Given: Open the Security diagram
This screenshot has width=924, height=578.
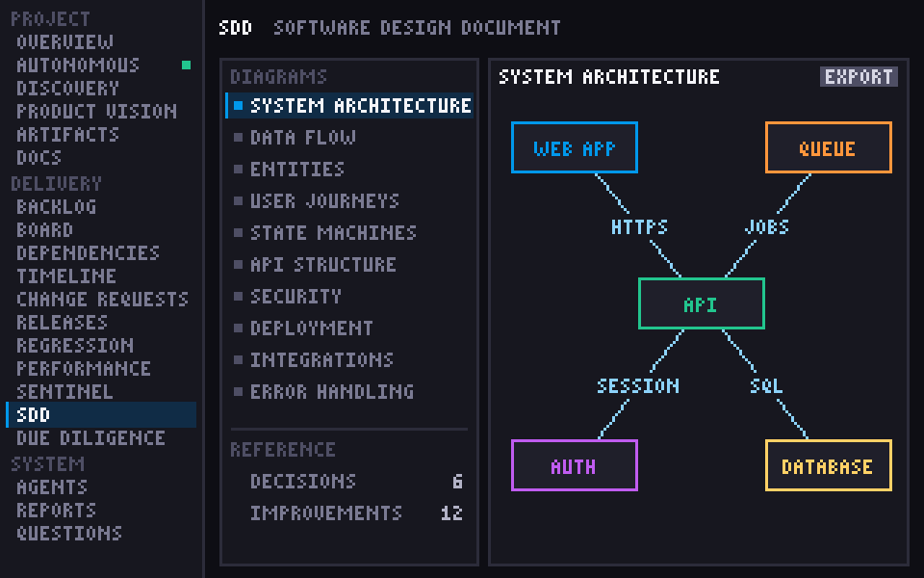Looking at the screenshot, I should (295, 296).
